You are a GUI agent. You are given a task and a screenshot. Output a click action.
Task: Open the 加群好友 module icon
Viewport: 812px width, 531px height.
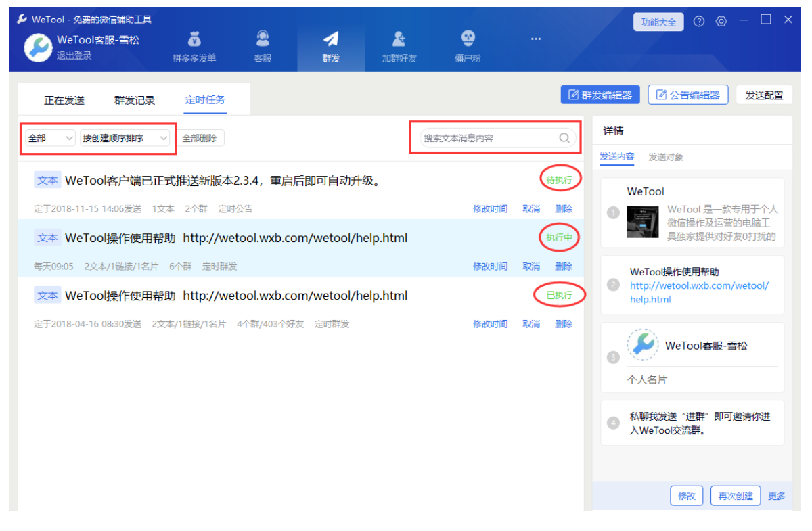pyautogui.click(x=399, y=39)
